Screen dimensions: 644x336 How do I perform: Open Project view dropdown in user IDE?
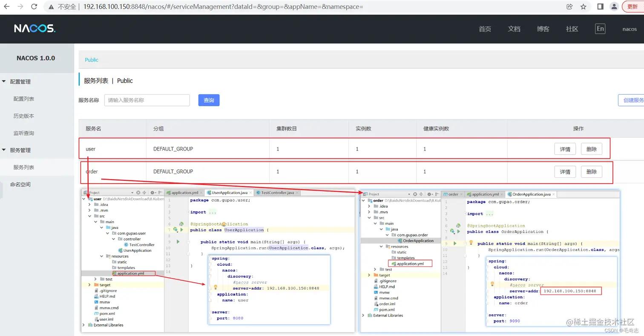click(x=132, y=193)
